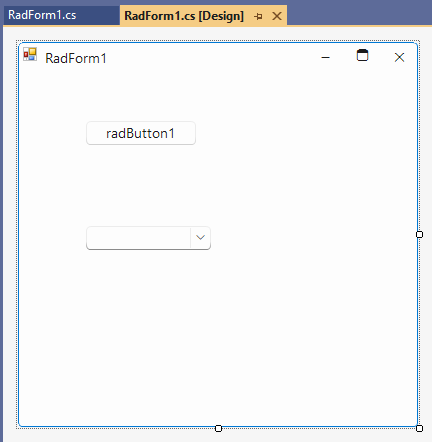
Task: Click blank form space between button and dropdown
Action: coord(141,186)
